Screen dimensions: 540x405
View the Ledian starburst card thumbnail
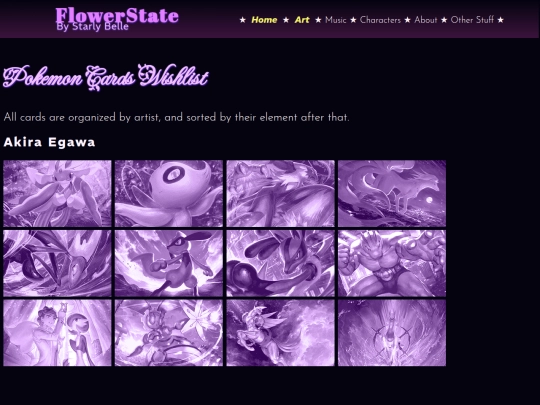(169, 333)
